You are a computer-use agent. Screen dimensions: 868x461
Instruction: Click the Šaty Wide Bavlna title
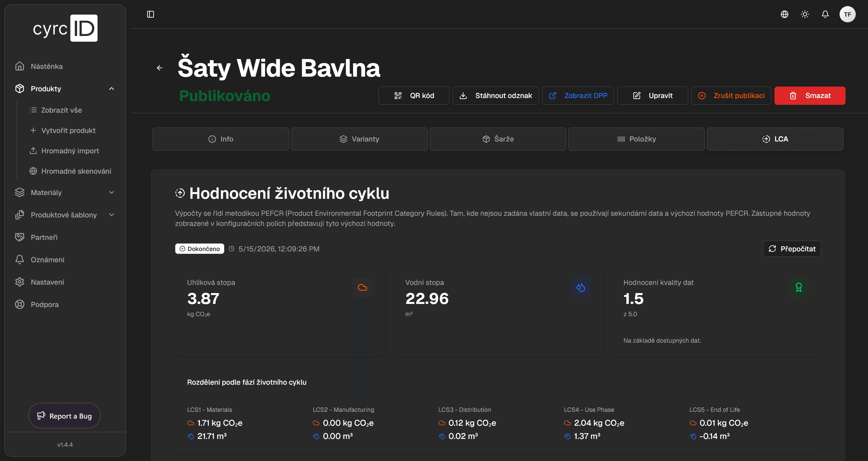tap(279, 68)
